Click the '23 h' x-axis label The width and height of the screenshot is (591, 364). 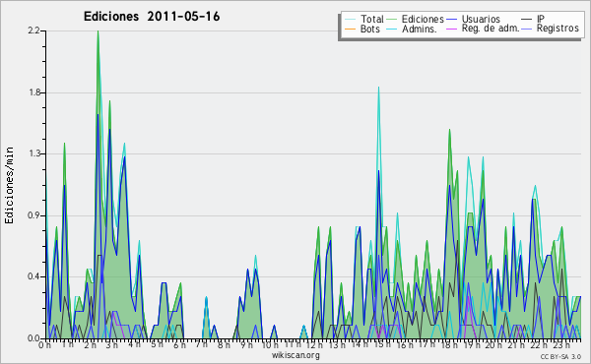tap(561, 344)
